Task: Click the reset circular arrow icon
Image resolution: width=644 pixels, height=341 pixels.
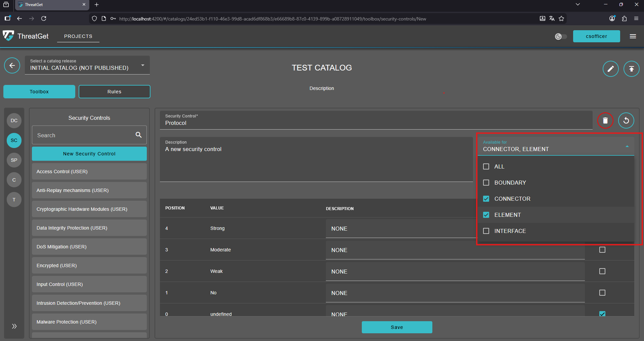Action: pos(626,120)
